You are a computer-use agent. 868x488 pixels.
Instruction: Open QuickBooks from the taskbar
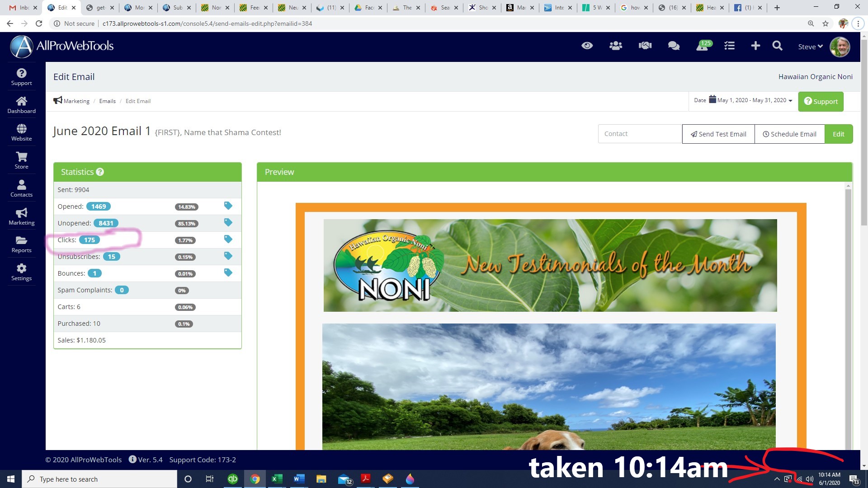click(232, 479)
